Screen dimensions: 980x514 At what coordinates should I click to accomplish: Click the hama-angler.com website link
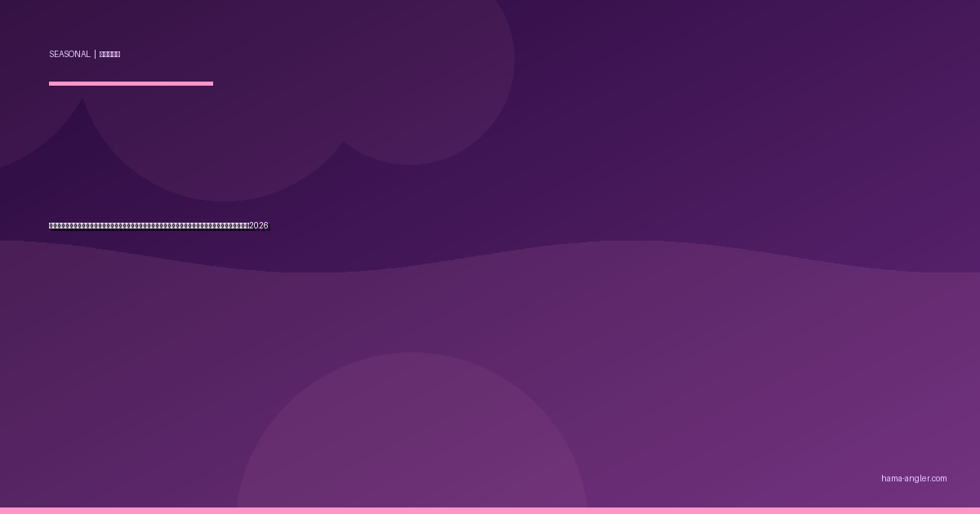pyautogui.click(x=914, y=479)
